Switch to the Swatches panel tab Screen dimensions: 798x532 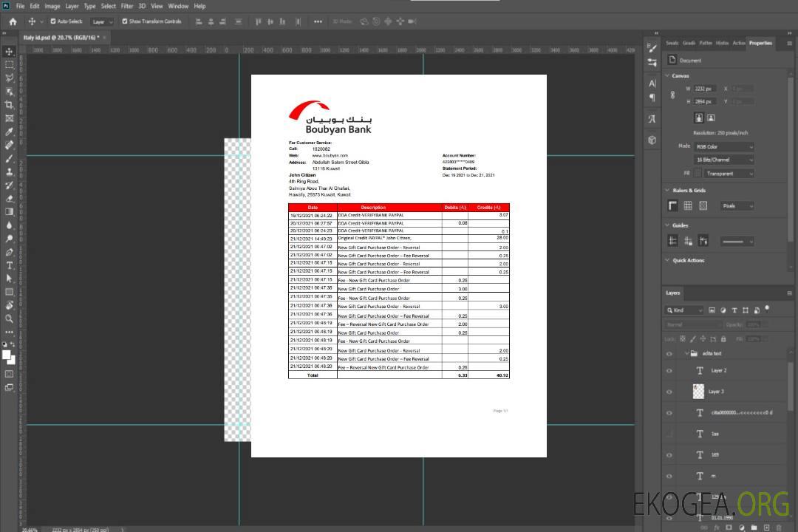[x=672, y=44]
